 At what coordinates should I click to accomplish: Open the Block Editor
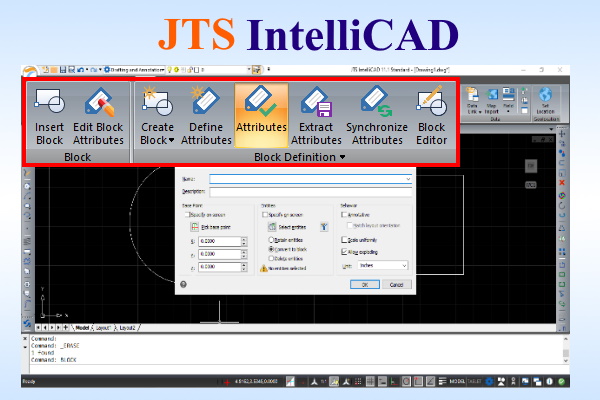click(x=432, y=117)
